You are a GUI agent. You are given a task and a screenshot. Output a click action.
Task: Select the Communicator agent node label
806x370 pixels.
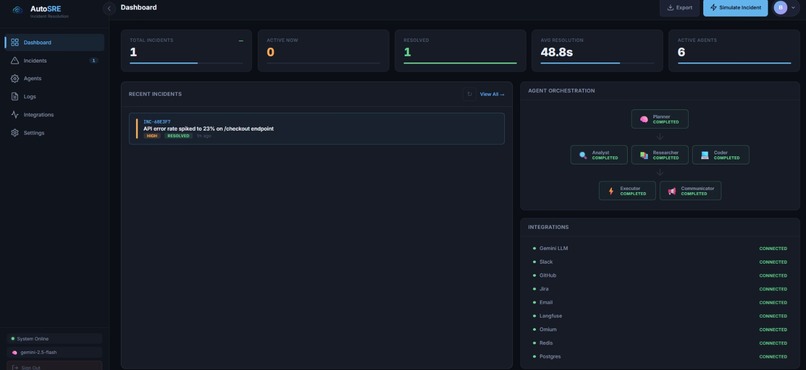click(x=698, y=189)
